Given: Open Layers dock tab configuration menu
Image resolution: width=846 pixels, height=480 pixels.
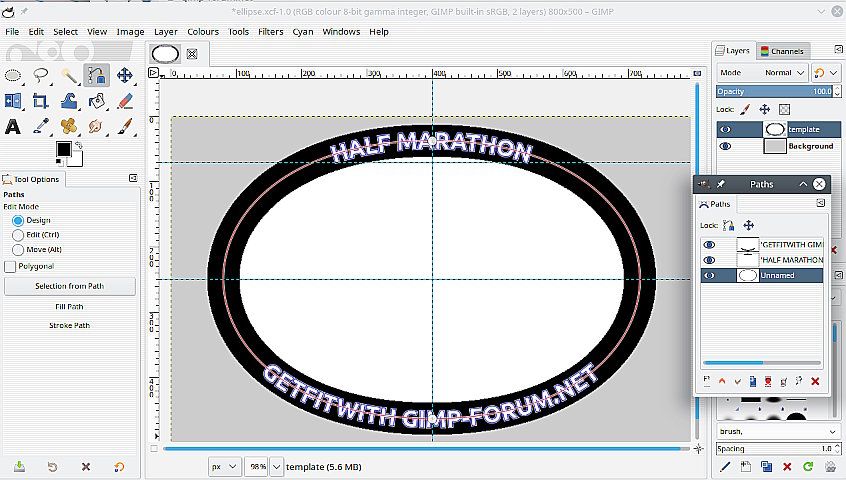Looking at the screenshot, I should point(838,50).
